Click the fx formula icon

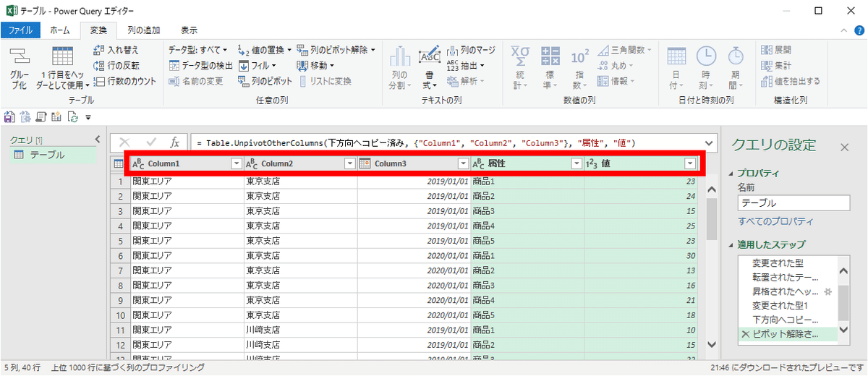[x=174, y=142]
